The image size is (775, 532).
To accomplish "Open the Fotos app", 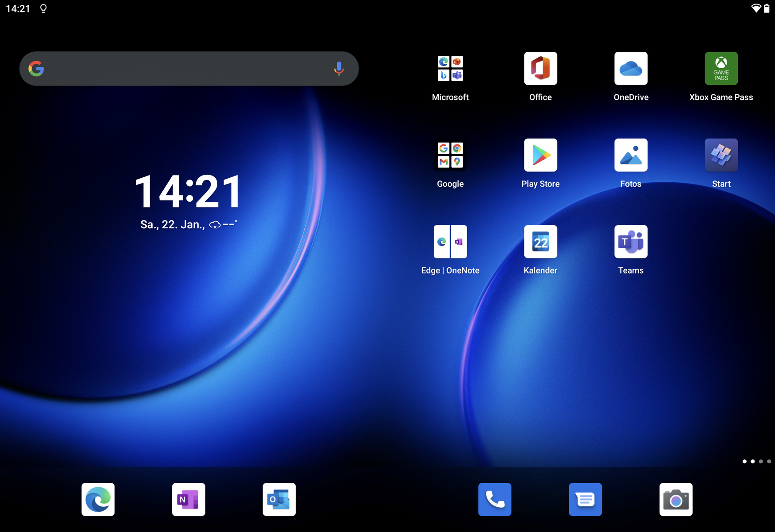I will pos(631,155).
